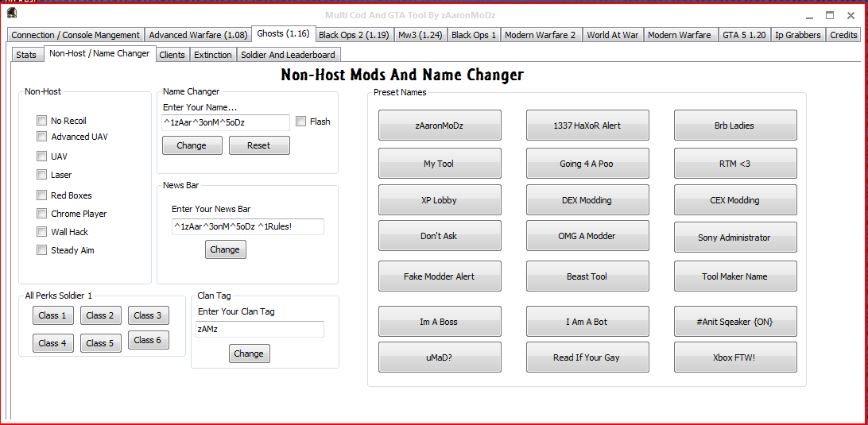Toggle Chrome Player checkbox
Screen dimensions: 868x425
[41, 214]
